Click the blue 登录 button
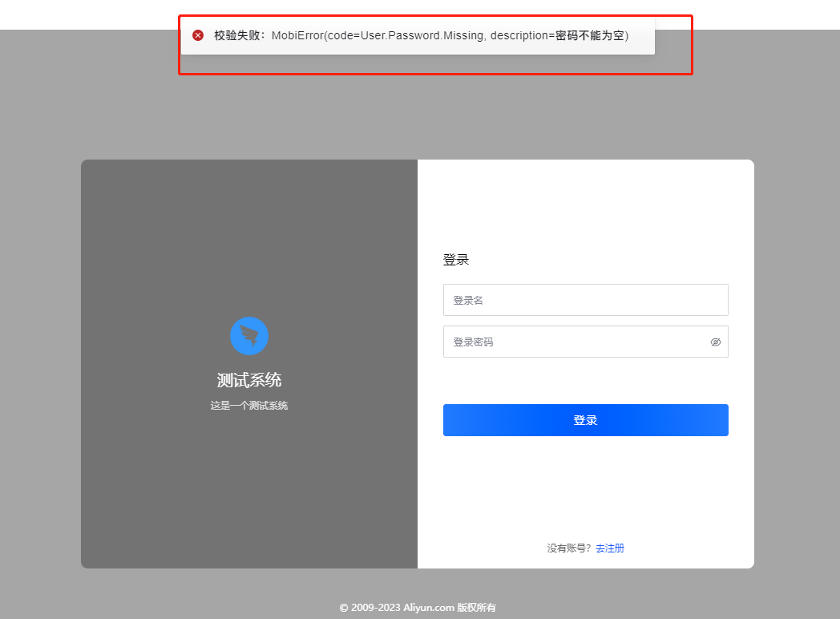 point(586,420)
